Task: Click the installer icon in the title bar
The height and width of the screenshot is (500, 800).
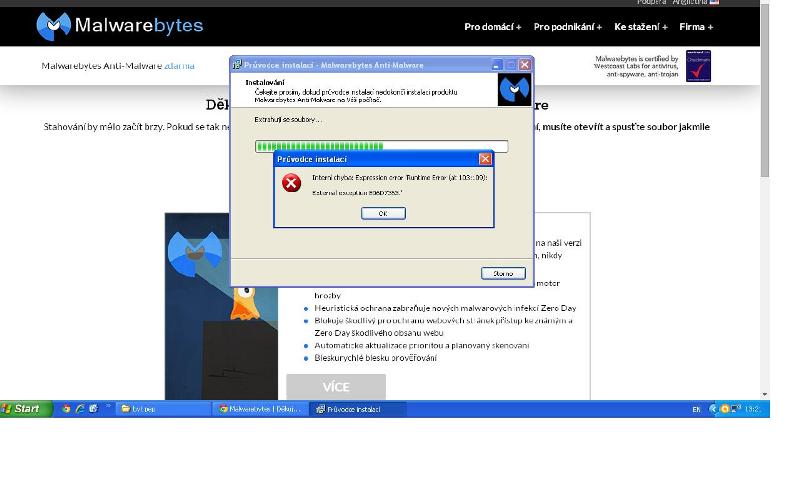Action: (238, 65)
